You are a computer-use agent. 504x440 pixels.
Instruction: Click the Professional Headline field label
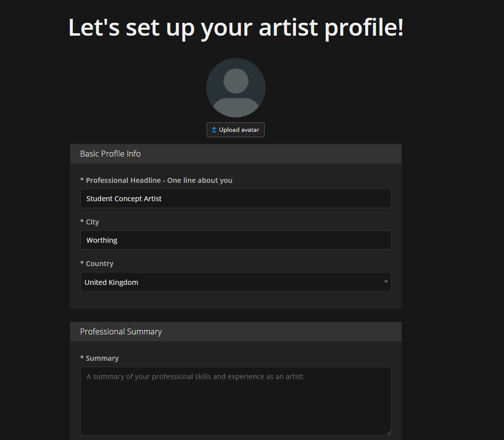[156, 180]
